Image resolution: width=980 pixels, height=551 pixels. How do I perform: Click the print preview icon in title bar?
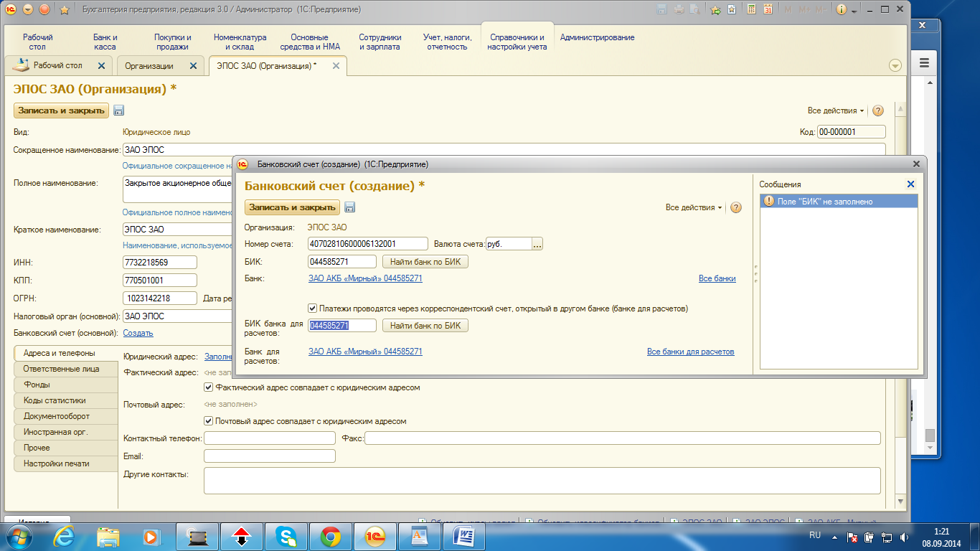pyautogui.click(x=694, y=10)
